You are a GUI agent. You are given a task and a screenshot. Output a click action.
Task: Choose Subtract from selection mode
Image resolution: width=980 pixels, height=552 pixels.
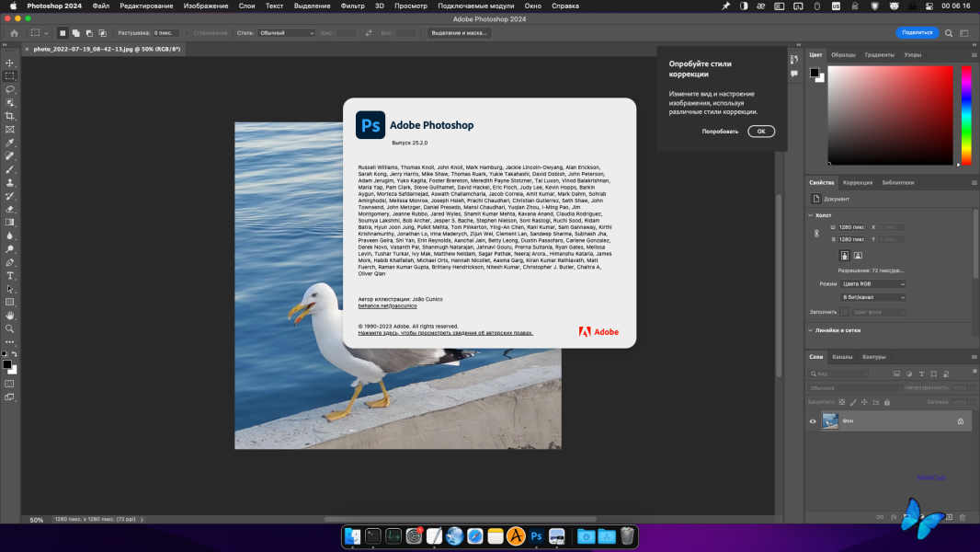pos(89,33)
